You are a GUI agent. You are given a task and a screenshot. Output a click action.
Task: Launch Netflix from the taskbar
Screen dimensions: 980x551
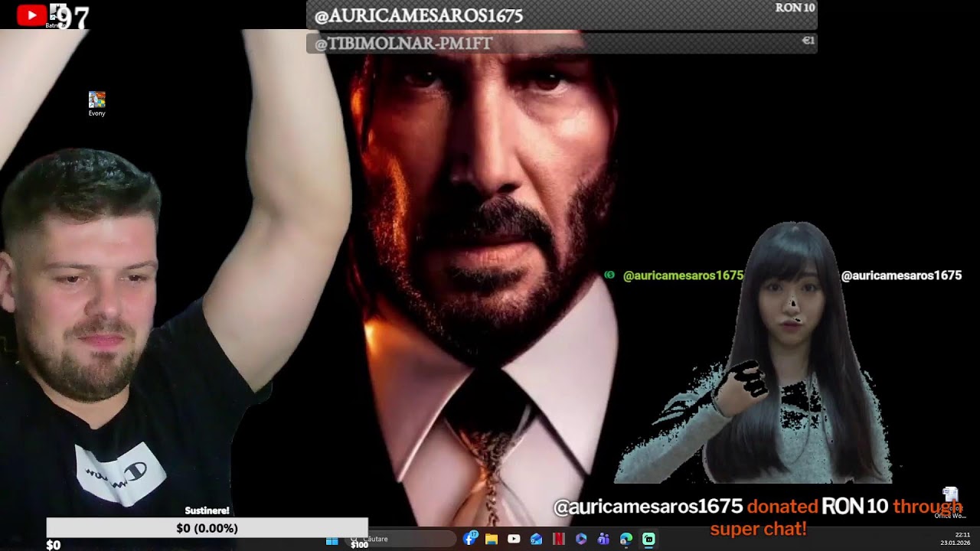tap(558, 540)
